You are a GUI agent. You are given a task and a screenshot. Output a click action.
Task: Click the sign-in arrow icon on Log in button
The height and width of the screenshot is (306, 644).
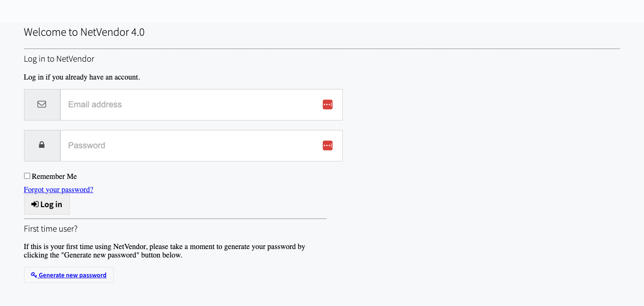pos(35,204)
